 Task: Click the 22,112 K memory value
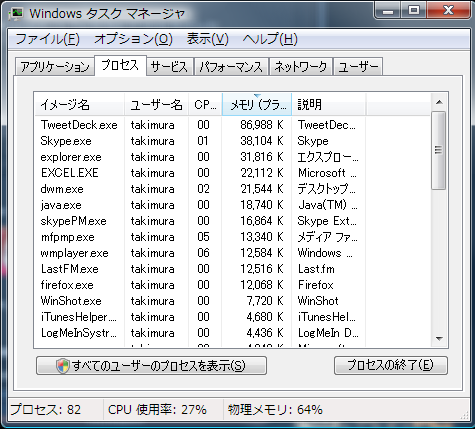pos(262,173)
